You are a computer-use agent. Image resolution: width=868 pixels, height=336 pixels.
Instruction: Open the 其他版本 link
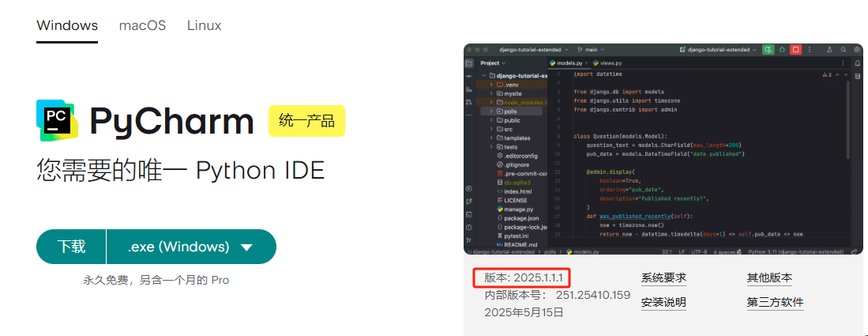(769, 277)
